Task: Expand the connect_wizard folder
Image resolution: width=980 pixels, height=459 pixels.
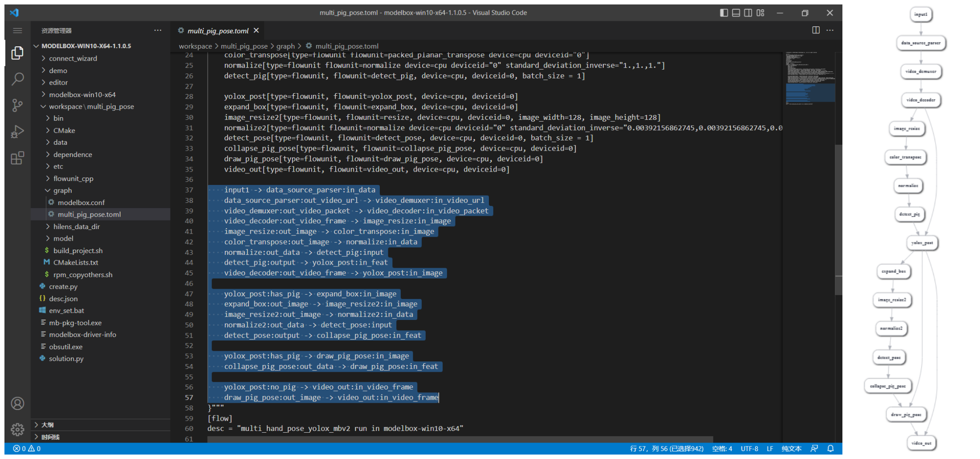Action: coord(101,58)
